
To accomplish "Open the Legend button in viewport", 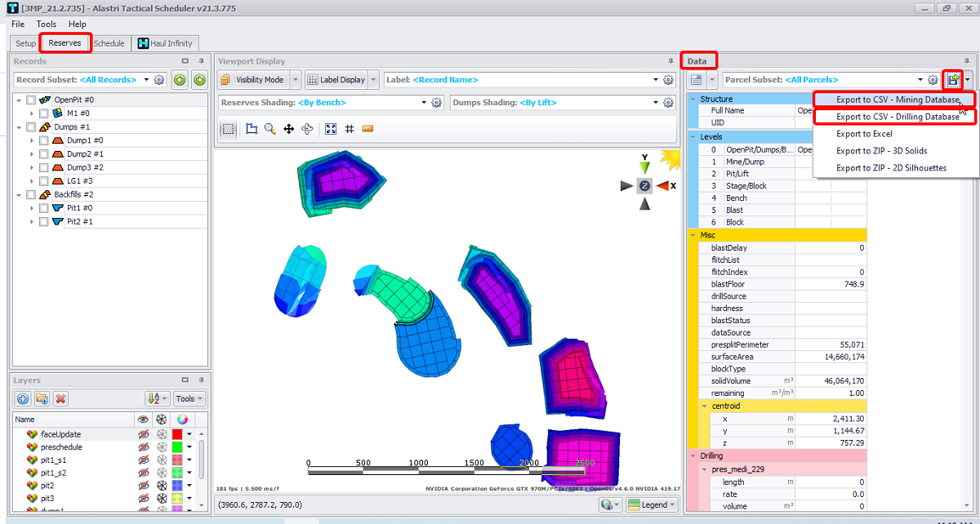I will pyautogui.click(x=653, y=504).
